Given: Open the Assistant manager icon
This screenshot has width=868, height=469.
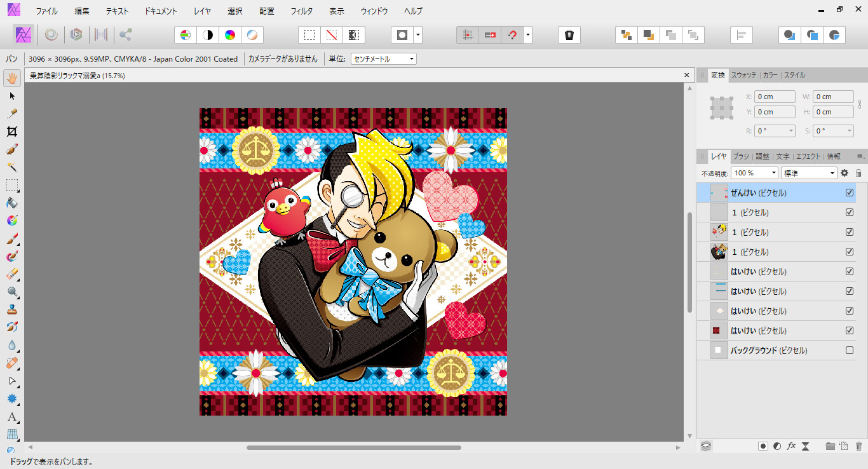Looking at the screenshot, I should tap(569, 35).
